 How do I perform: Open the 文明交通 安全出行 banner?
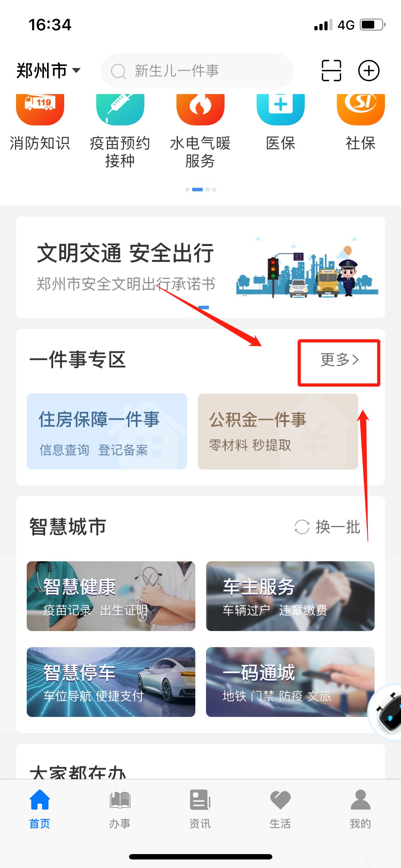200,267
